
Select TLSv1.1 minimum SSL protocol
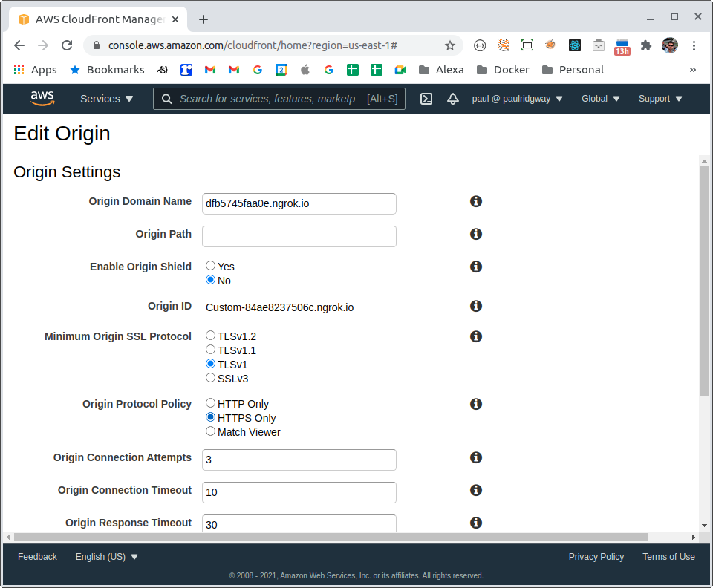tap(210, 350)
